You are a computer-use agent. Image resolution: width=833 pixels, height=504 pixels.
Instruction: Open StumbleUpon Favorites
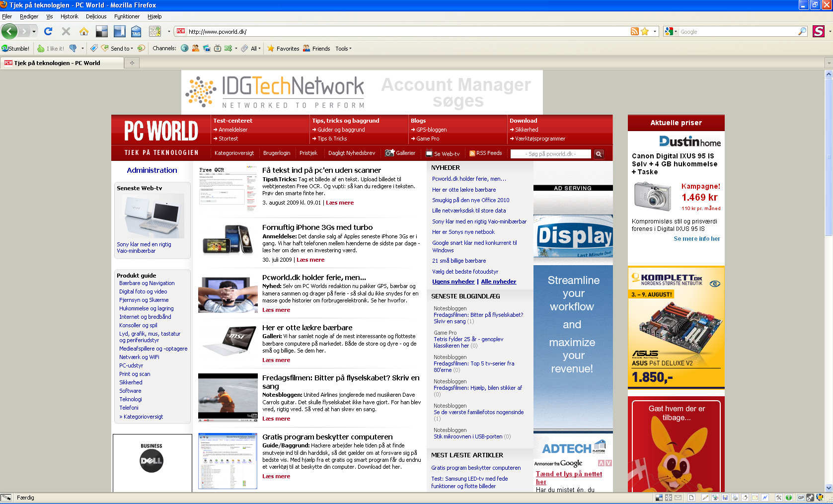click(x=283, y=48)
